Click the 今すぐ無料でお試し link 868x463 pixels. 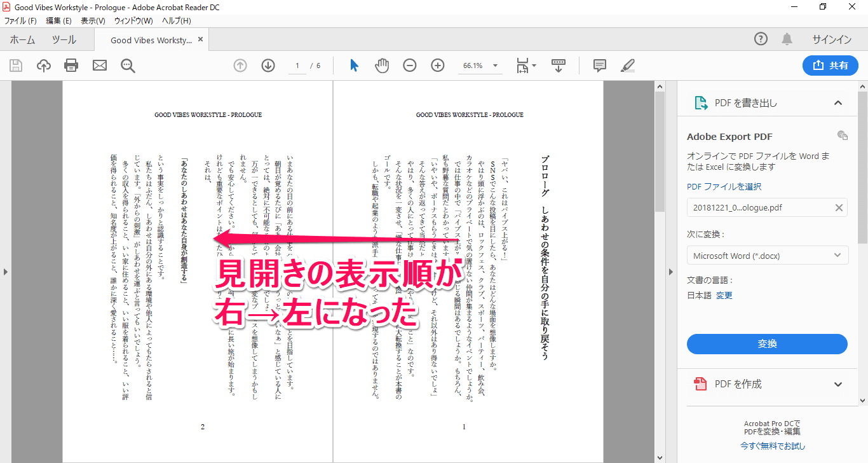tap(772, 446)
